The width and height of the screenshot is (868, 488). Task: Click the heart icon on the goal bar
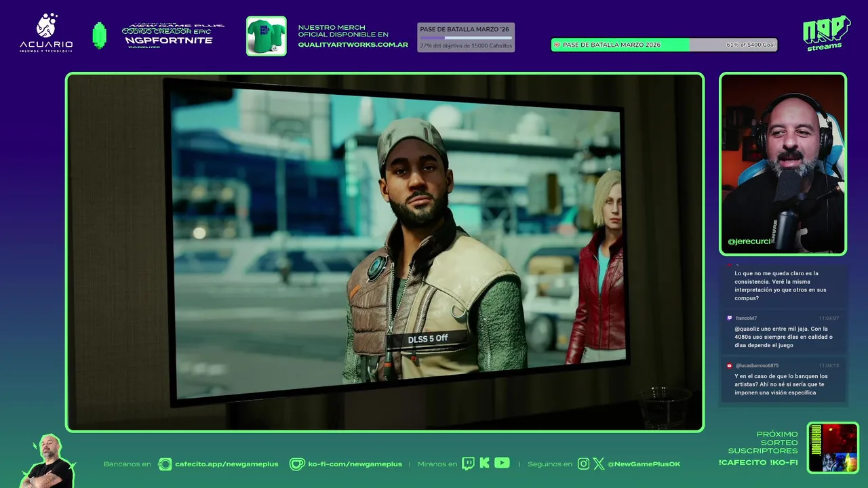click(557, 45)
